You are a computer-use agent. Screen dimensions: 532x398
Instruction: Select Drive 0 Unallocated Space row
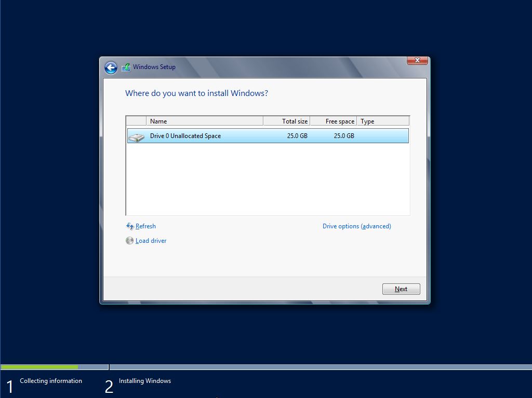tap(268, 136)
